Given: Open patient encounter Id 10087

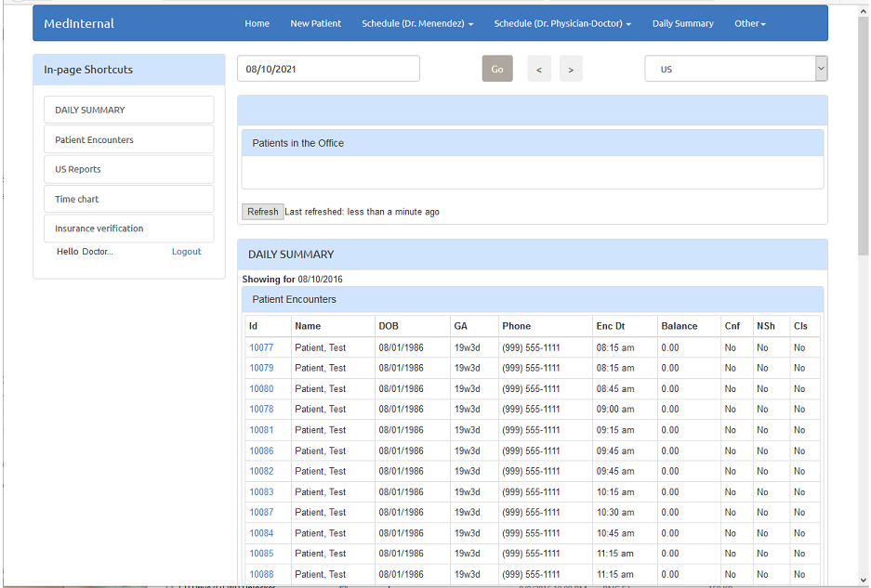Looking at the screenshot, I should click(x=261, y=512).
